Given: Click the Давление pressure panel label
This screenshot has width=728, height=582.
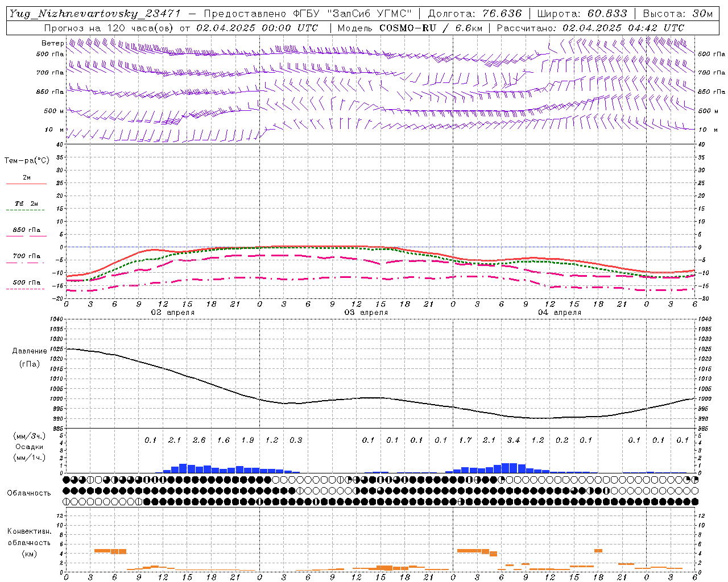Looking at the screenshot, I should (30, 351).
